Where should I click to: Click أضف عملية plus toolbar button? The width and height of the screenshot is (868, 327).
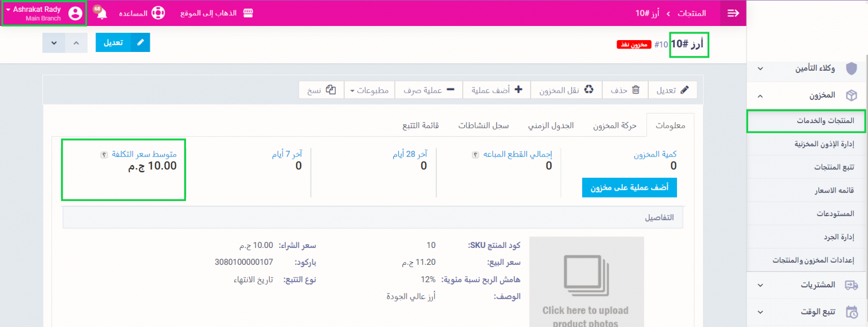pyautogui.click(x=496, y=90)
